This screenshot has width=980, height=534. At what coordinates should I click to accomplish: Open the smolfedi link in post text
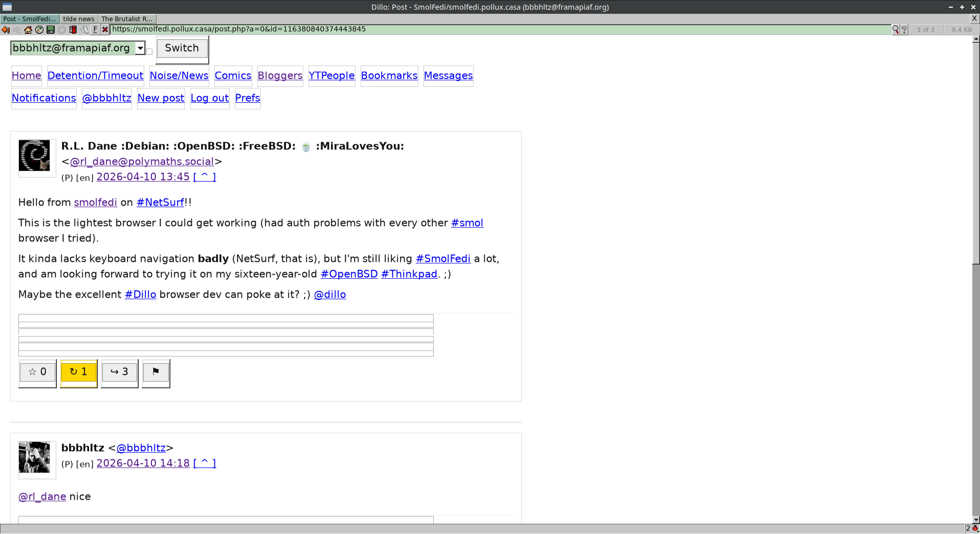point(96,203)
